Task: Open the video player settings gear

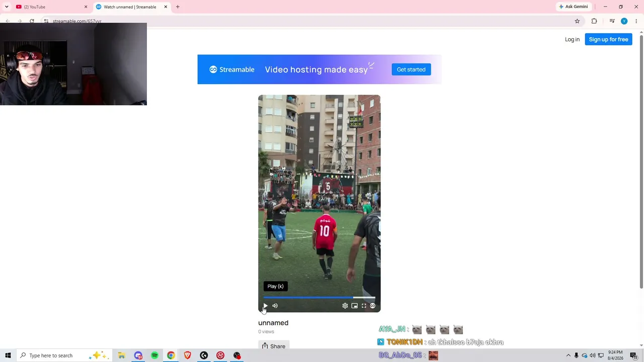Action: coord(345,306)
